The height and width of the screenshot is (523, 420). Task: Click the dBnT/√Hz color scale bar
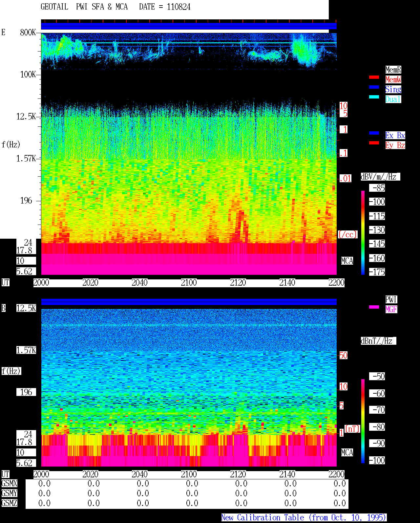[x=363, y=421]
